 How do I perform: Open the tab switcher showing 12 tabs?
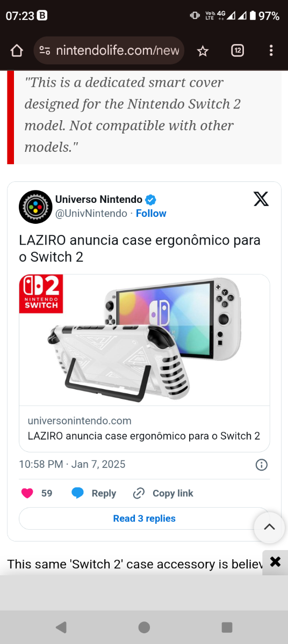coord(237,50)
